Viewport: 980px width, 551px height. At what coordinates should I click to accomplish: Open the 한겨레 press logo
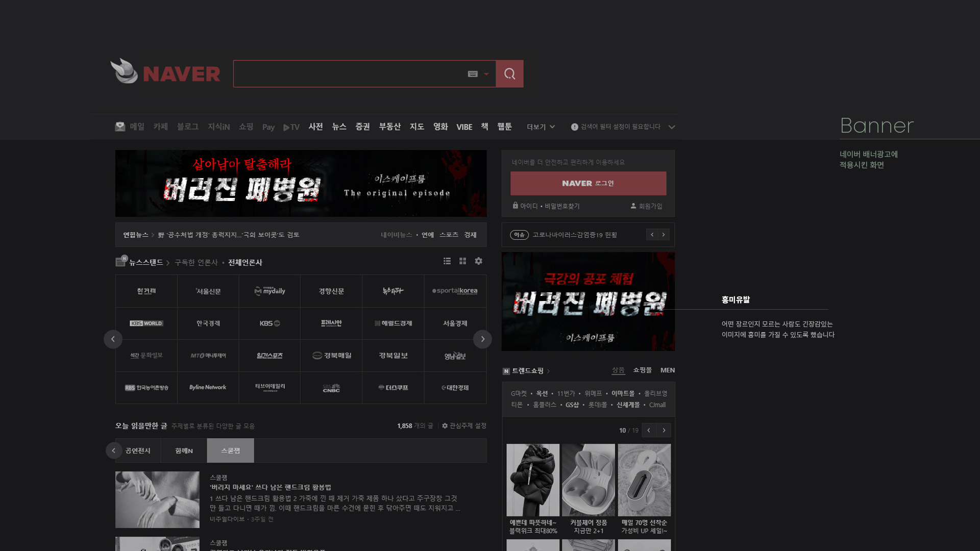click(146, 291)
